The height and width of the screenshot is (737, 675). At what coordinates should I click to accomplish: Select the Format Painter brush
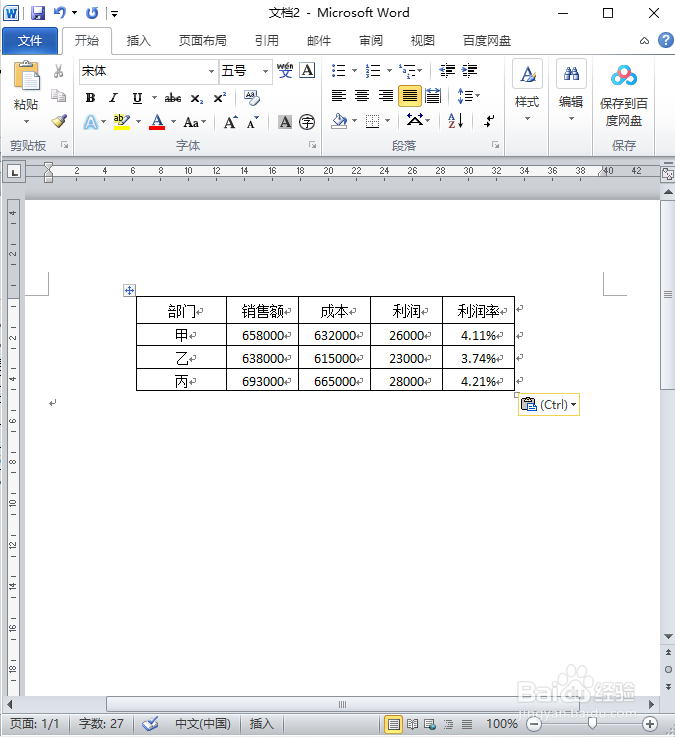(59, 121)
